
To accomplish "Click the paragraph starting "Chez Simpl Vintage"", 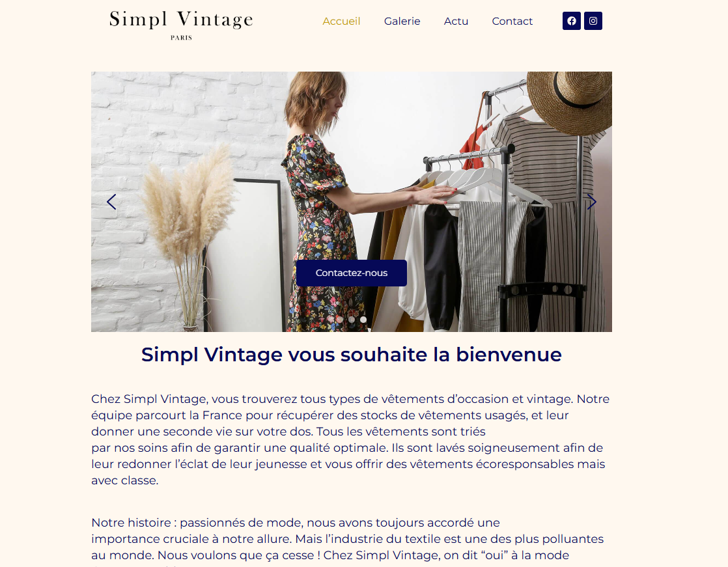I will coord(351,439).
